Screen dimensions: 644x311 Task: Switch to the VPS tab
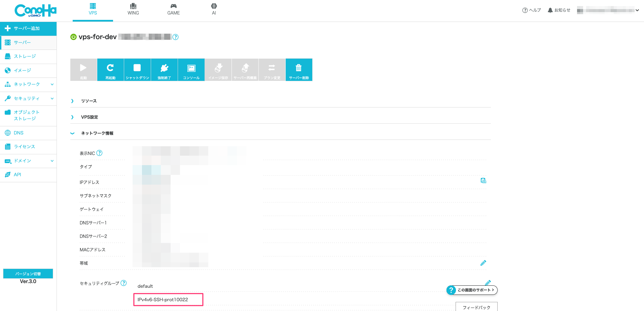click(93, 9)
